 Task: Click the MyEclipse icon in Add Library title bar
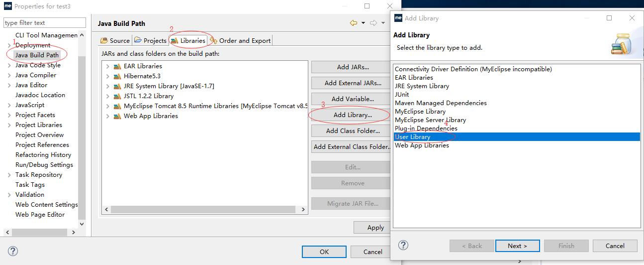398,18
